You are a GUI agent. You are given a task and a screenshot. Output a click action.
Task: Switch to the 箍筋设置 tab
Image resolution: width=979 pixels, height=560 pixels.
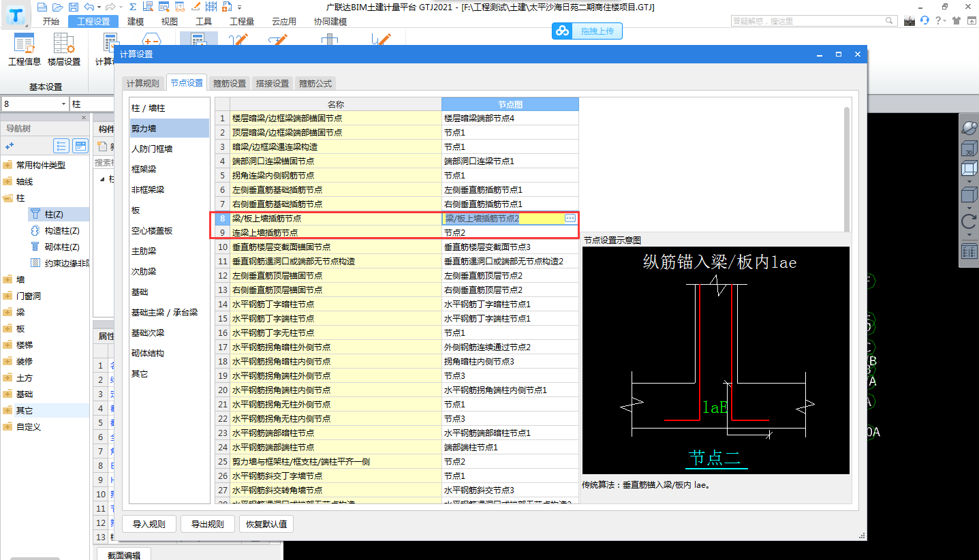pos(230,83)
